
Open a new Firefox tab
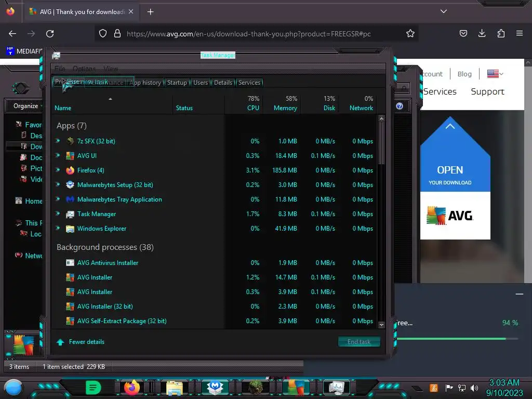pyautogui.click(x=150, y=12)
